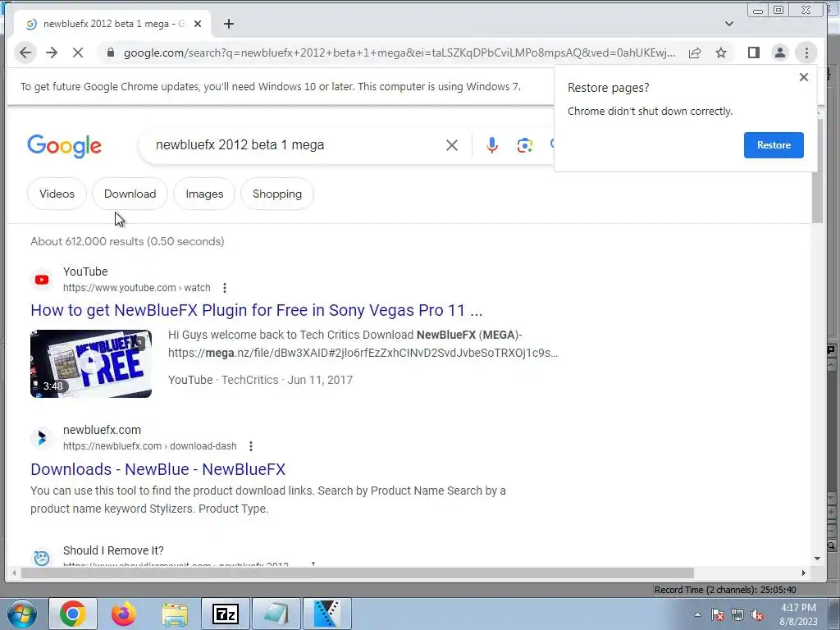Open more options for newbluefx.com result
Viewport: 840px width, 630px height.
(251, 445)
